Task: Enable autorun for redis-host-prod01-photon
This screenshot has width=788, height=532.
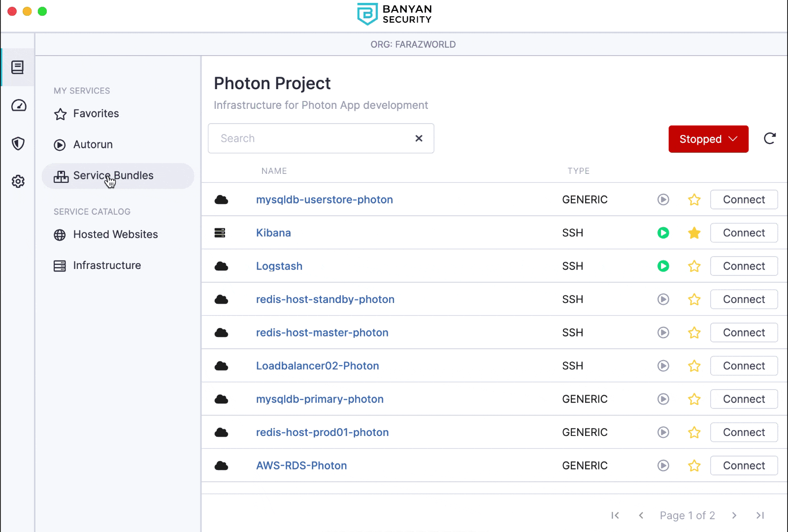Action: [x=663, y=432]
